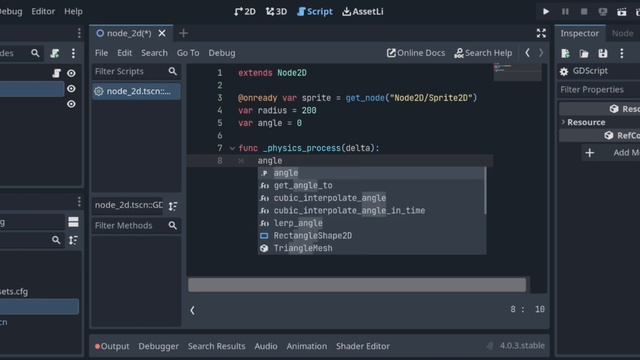The height and width of the screenshot is (360, 640).
Task: Go to next edited script arrow
Action: pyautogui.click(x=541, y=53)
